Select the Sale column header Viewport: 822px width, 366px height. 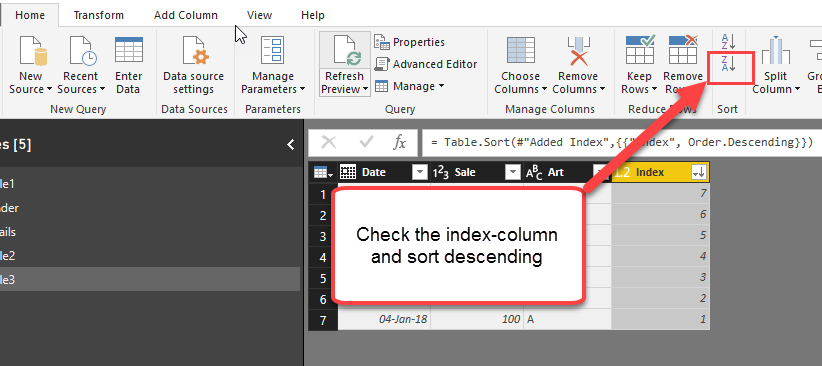tap(477, 172)
